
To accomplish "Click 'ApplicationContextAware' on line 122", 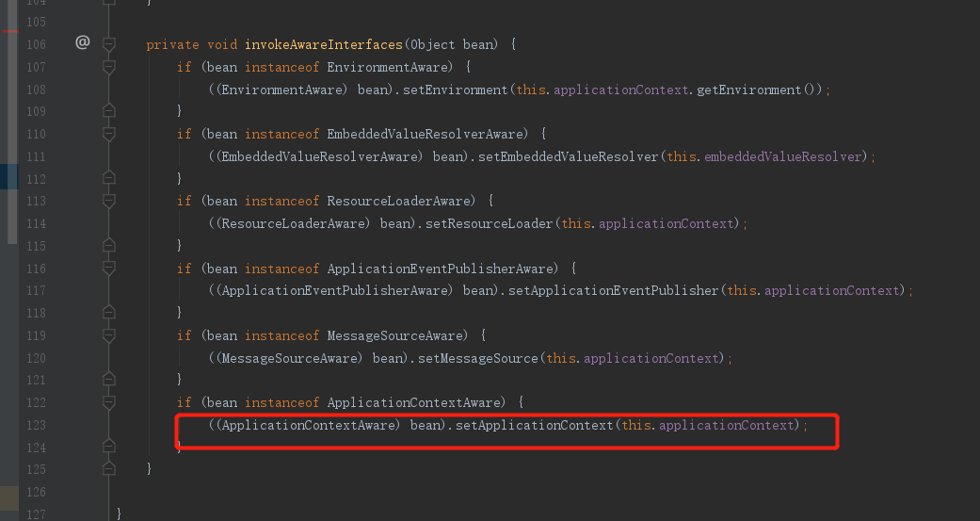I will point(414,402).
